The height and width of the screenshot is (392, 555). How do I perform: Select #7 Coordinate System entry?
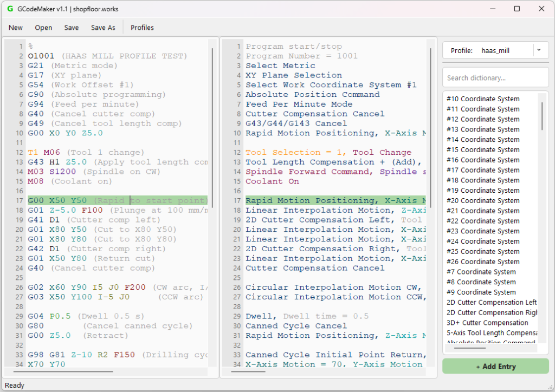481,272
